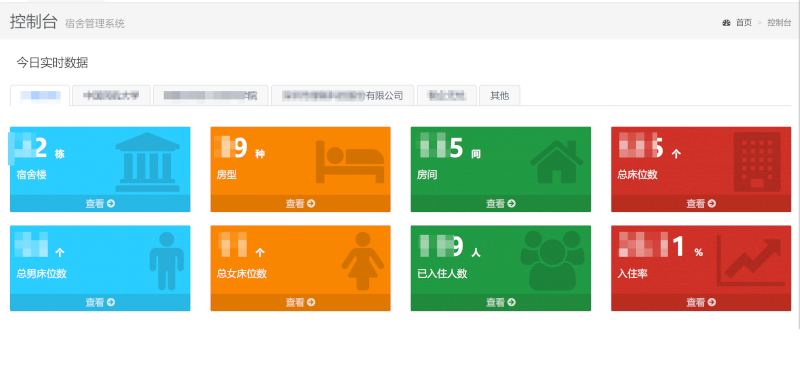This screenshot has width=800, height=380.
Task: Click the 房型 label
Action: coord(227,175)
